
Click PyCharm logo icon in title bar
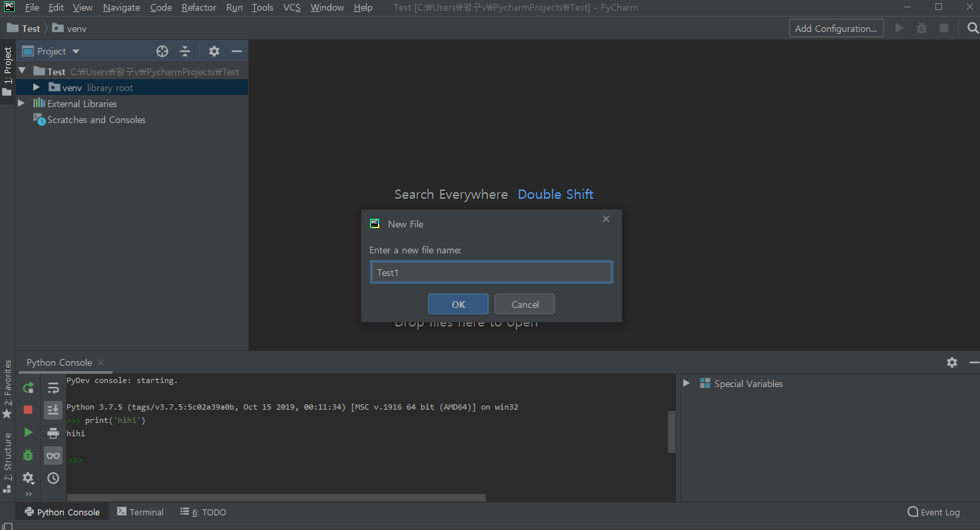coord(9,7)
